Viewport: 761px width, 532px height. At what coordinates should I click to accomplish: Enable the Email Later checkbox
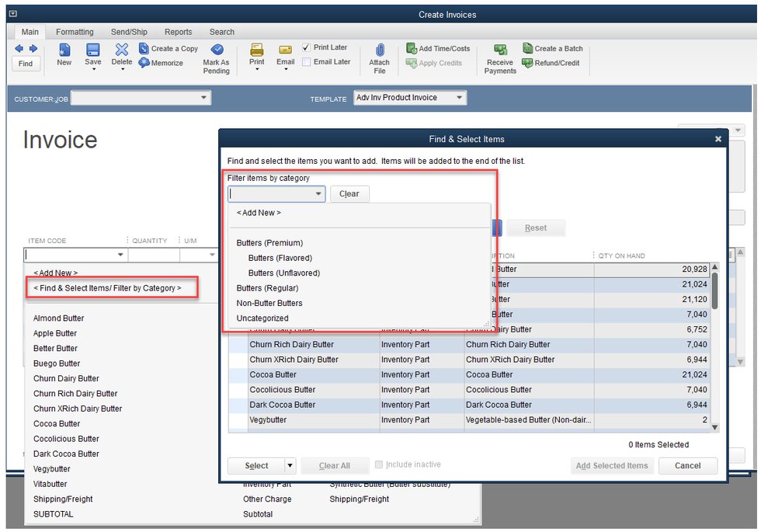tap(307, 62)
